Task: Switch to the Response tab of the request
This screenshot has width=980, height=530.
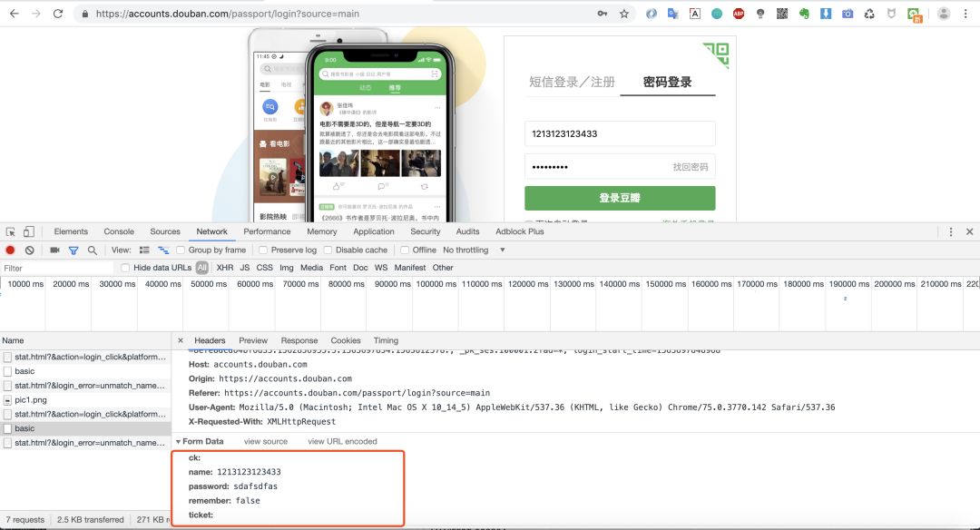Action: (x=299, y=340)
